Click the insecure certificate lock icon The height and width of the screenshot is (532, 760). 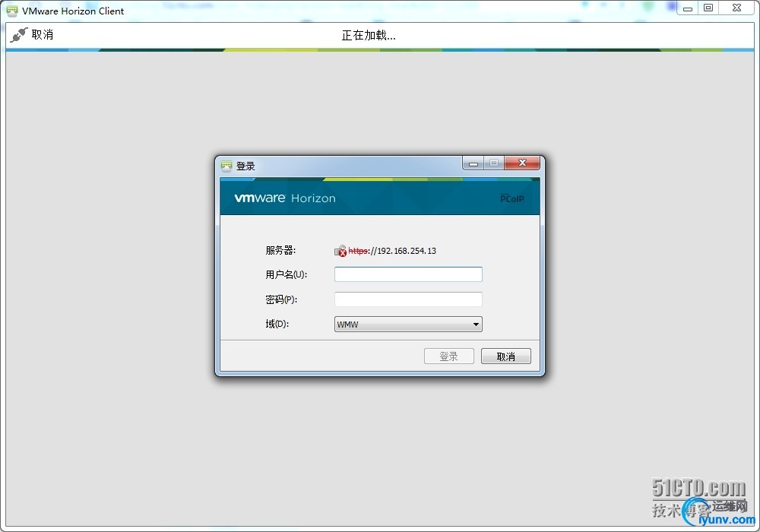[x=340, y=251]
